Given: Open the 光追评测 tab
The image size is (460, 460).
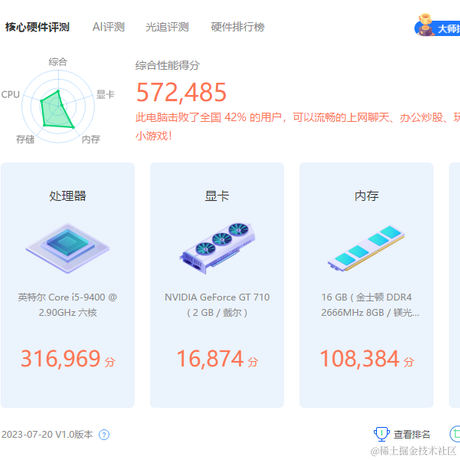Looking at the screenshot, I should (x=167, y=27).
